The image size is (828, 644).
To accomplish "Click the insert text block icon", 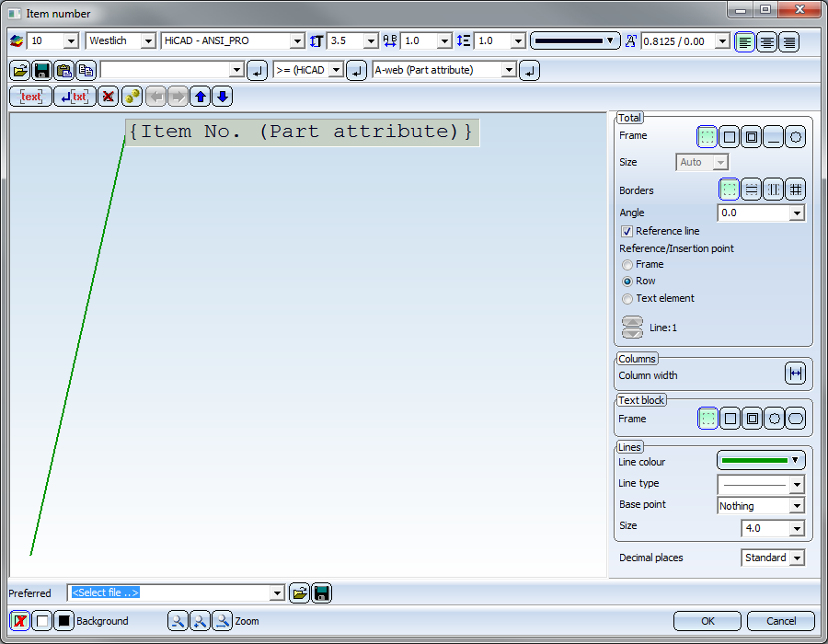I will click(x=30, y=97).
